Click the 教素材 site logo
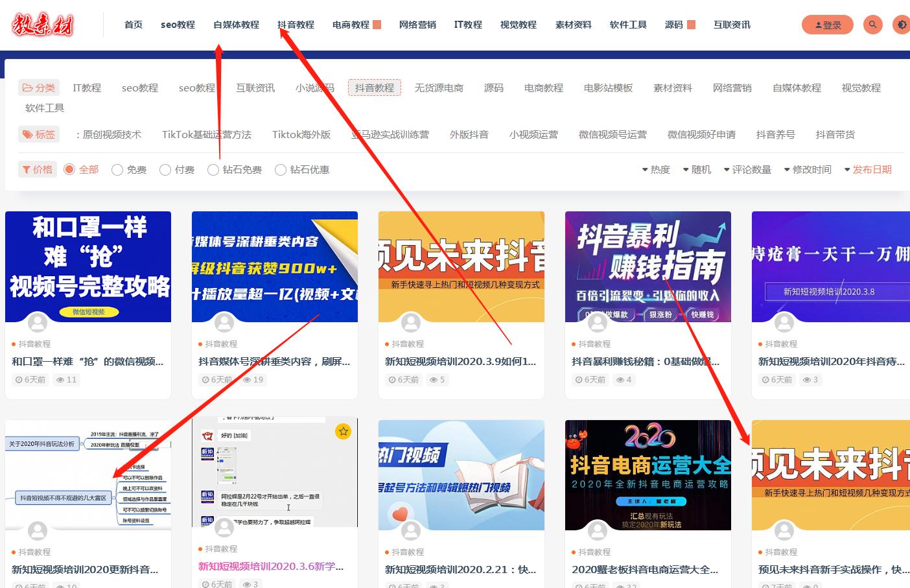Image resolution: width=910 pixels, height=588 pixels. coord(43,25)
